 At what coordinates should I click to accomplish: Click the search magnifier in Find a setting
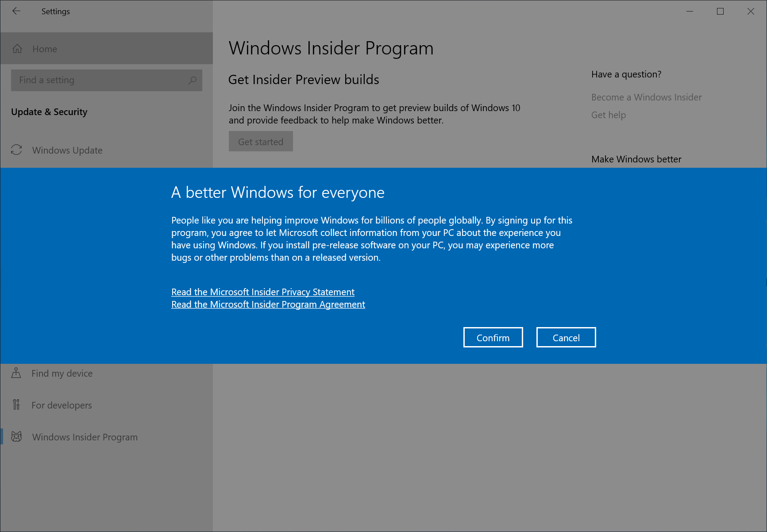[192, 81]
